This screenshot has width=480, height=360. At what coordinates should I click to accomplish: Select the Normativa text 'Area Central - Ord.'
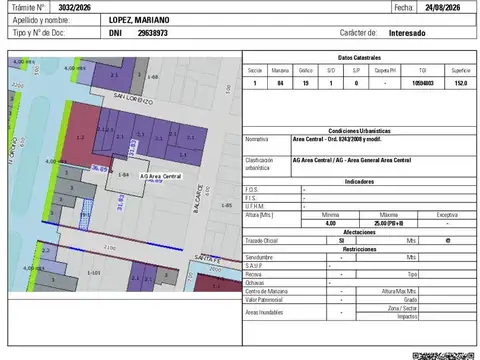[337, 139]
